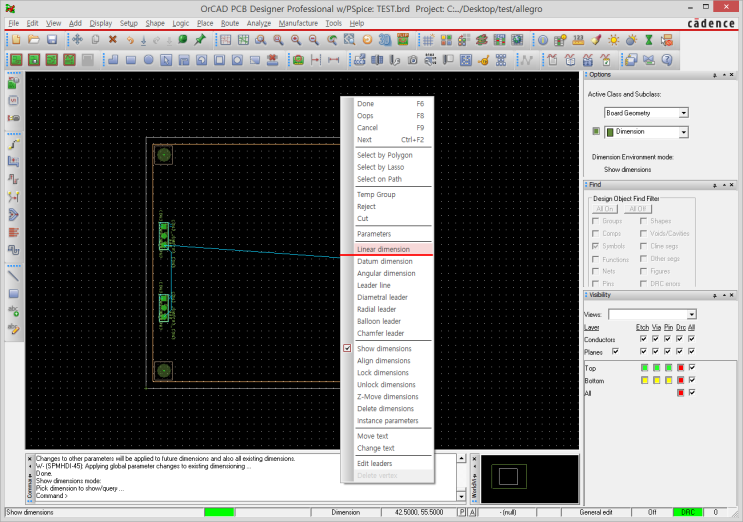
Task: Open the Dimension subclass dropdown
Action: pyautogui.click(x=683, y=131)
